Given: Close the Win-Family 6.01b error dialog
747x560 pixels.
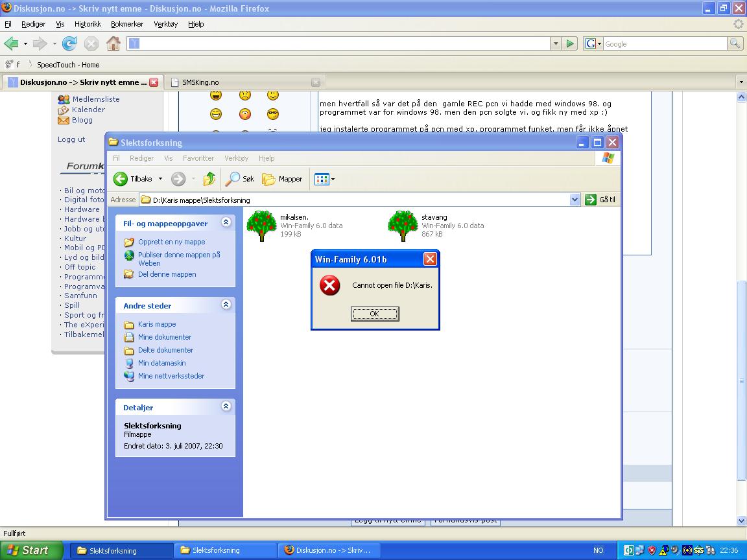Looking at the screenshot, I should [430, 259].
